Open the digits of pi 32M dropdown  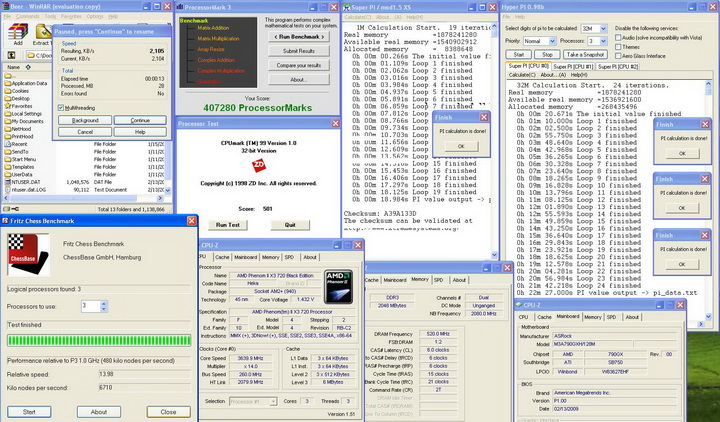pyautogui.click(x=603, y=28)
